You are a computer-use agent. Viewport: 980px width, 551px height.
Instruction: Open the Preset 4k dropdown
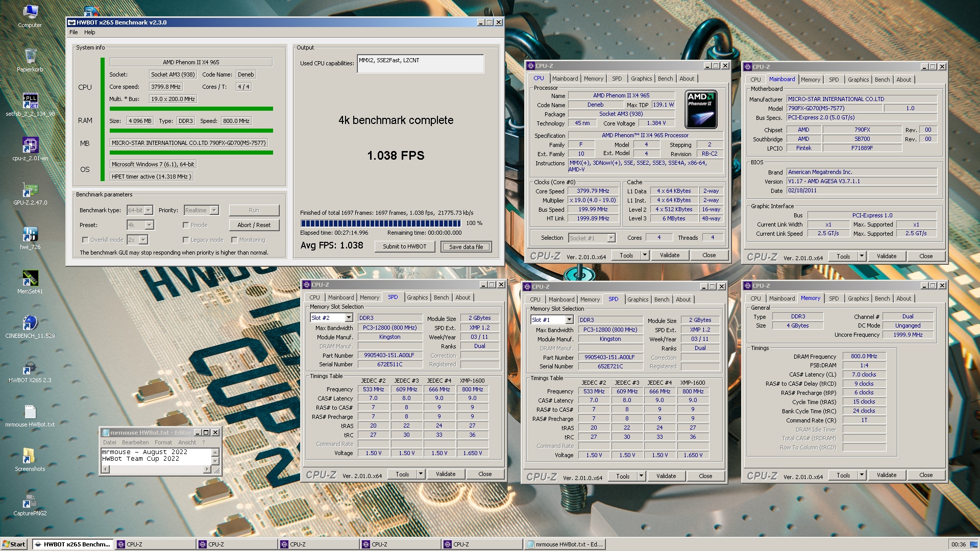tap(149, 225)
